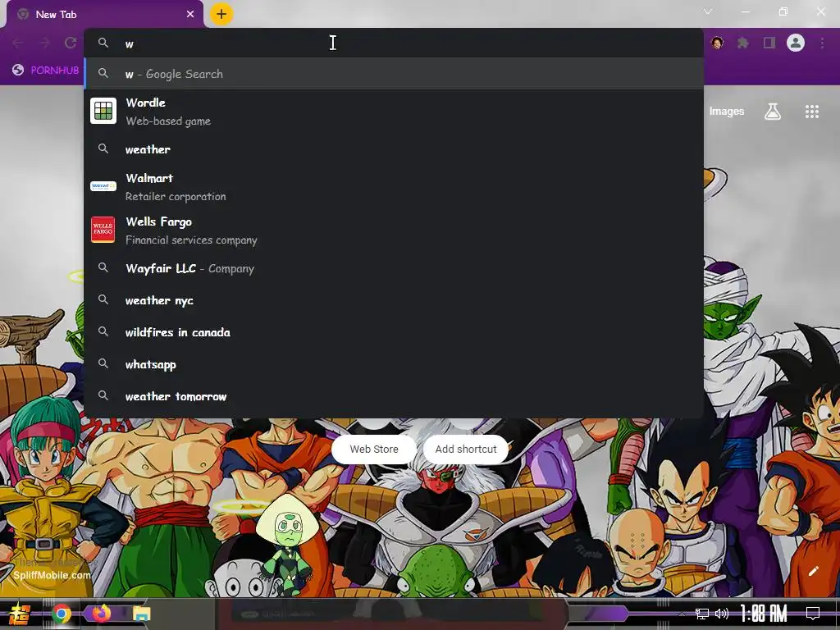
Task: Open File Explorer from the taskbar
Action: point(141,614)
